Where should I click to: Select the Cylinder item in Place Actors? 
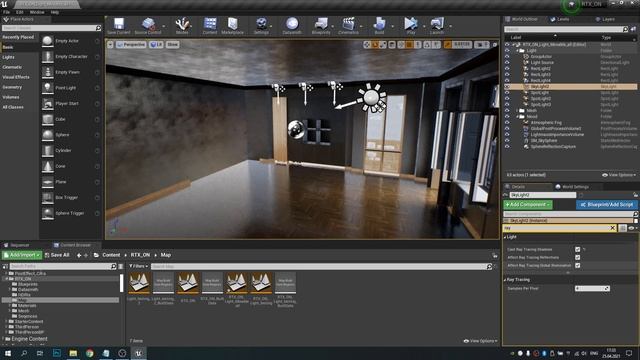point(71,151)
